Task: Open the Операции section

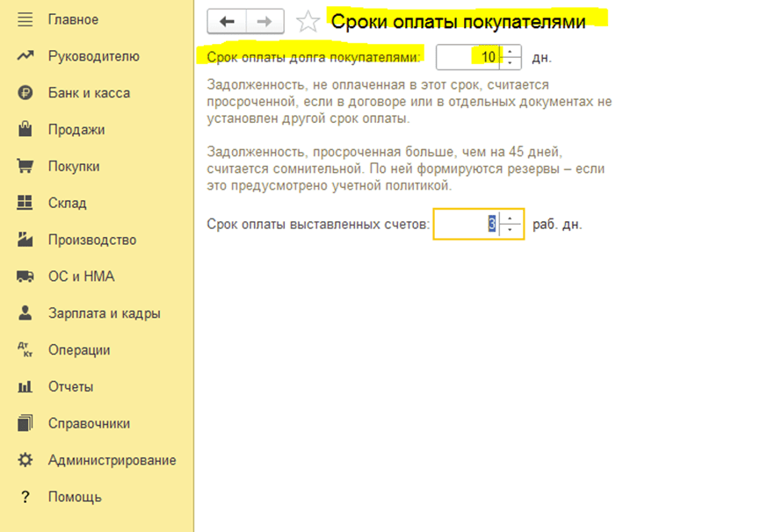Action: pos(79,349)
